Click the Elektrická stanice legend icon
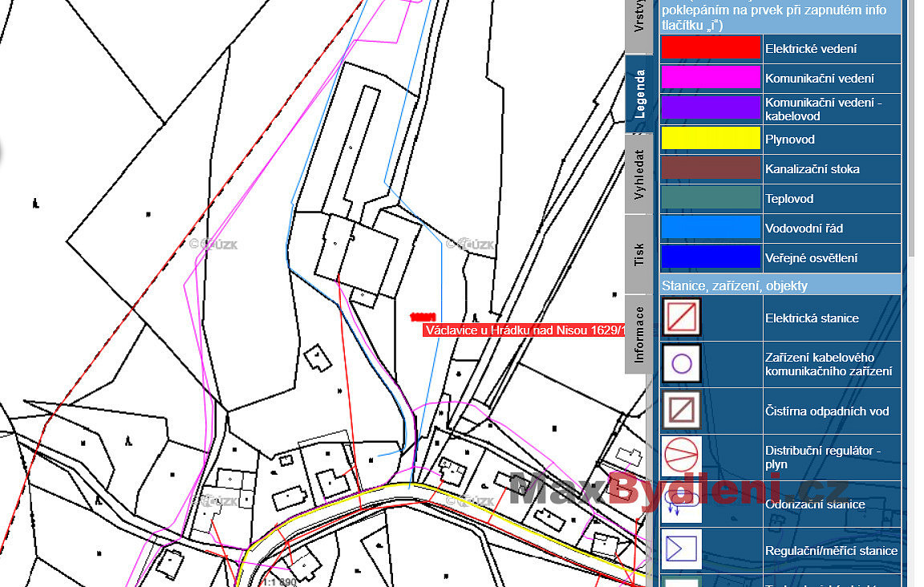Screen dimensions: 924x587 pyautogui.click(x=681, y=318)
